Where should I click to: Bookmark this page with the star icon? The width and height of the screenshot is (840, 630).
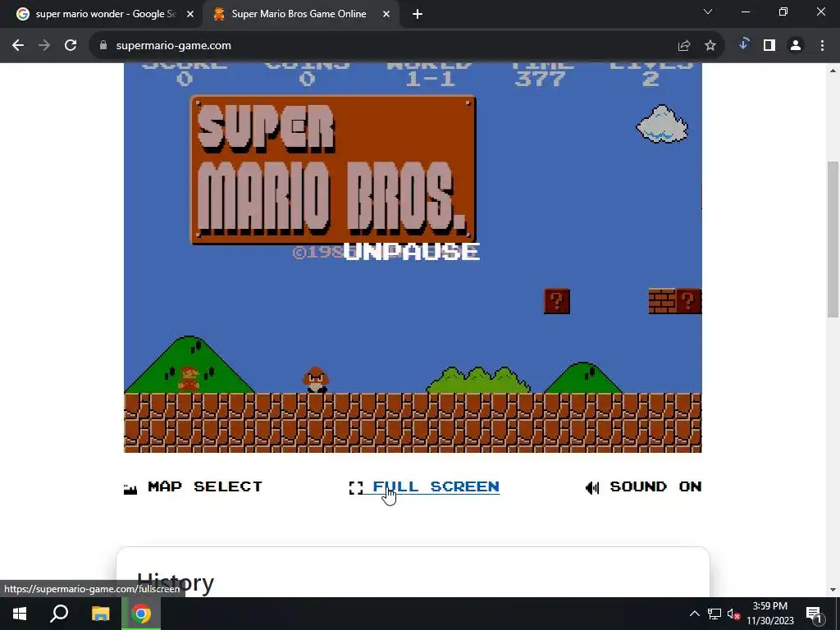coord(710,46)
